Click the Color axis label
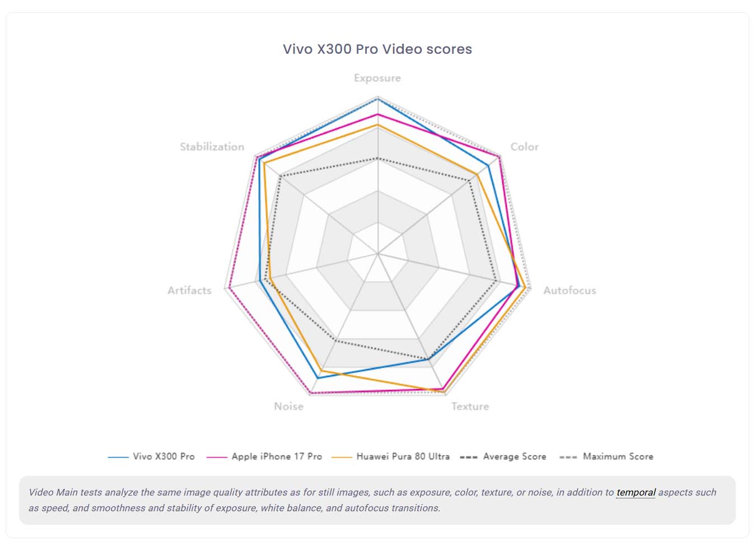This screenshot has height=546, width=756. [x=524, y=147]
